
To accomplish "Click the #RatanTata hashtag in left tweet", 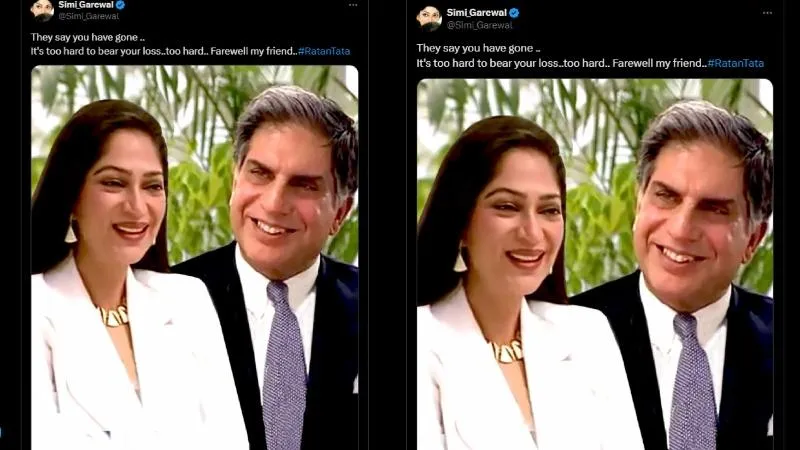I will click(x=324, y=51).
